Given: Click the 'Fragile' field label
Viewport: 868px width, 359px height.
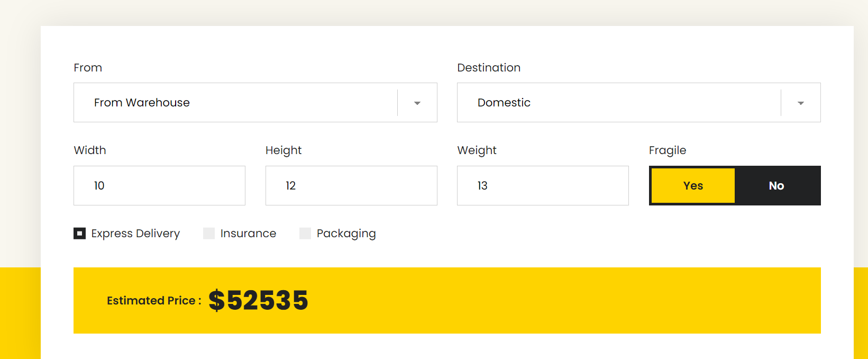Looking at the screenshot, I should click(667, 150).
